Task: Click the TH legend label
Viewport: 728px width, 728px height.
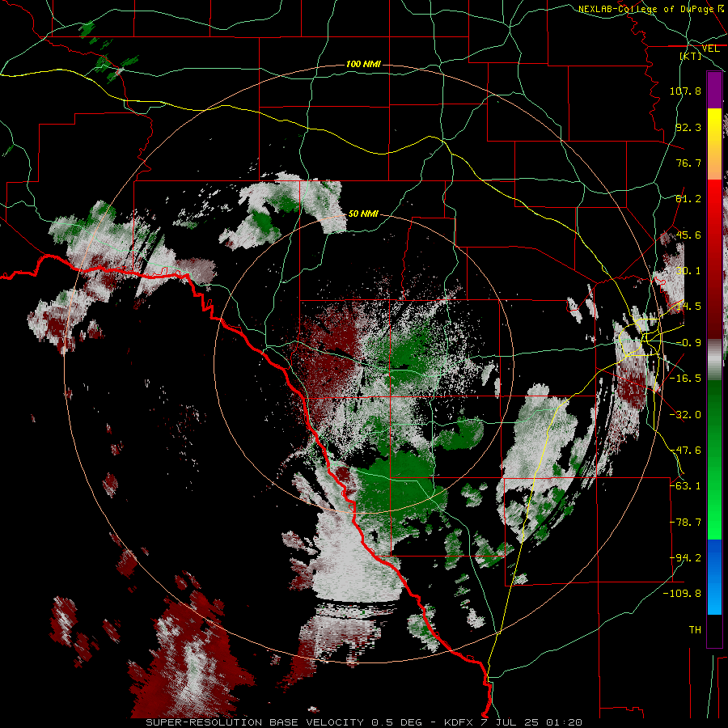Action: pos(695,630)
